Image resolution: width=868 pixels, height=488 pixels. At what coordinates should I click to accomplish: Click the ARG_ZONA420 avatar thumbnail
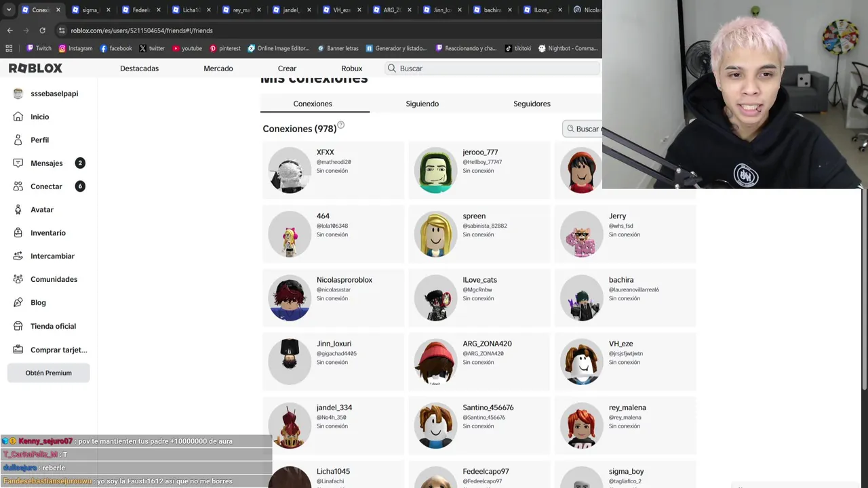click(435, 361)
